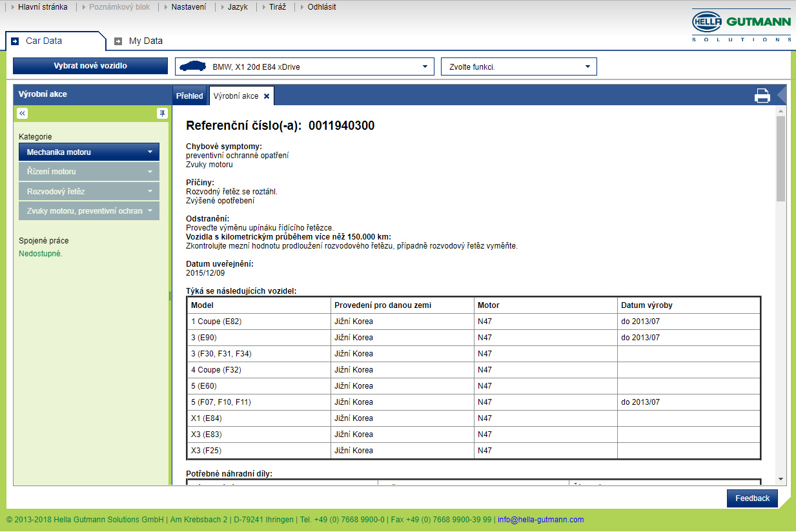Open Hlavní stránka menu item
Viewport: 796px width, 532px height.
click(43, 7)
